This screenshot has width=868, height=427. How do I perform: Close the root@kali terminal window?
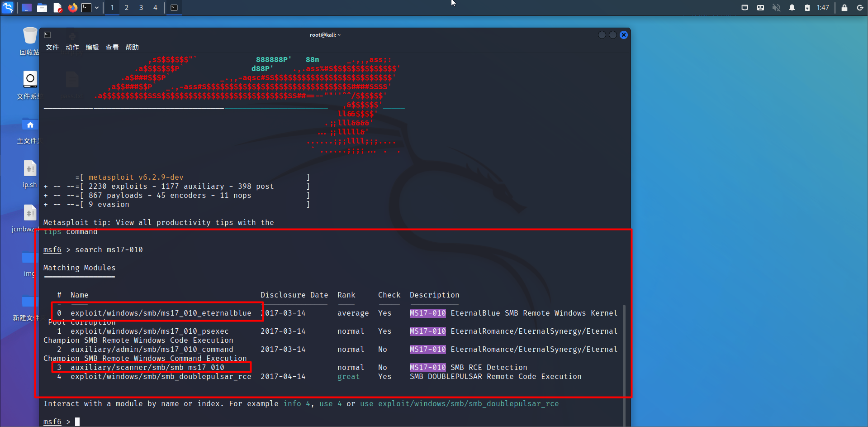pyautogui.click(x=624, y=35)
